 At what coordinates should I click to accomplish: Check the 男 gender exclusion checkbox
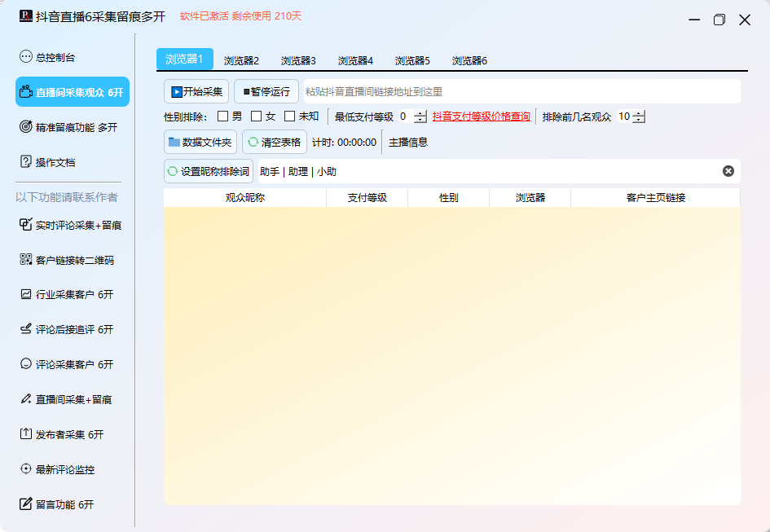(x=222, y=117)
